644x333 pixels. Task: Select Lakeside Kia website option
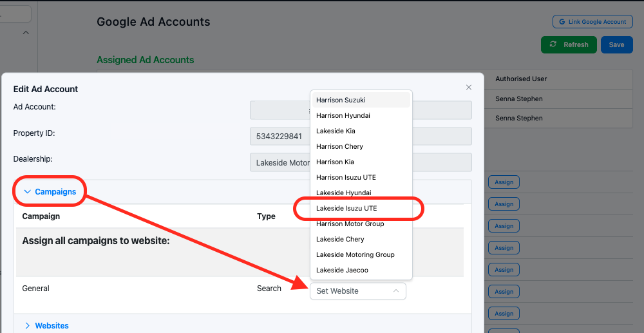(336, 131)
